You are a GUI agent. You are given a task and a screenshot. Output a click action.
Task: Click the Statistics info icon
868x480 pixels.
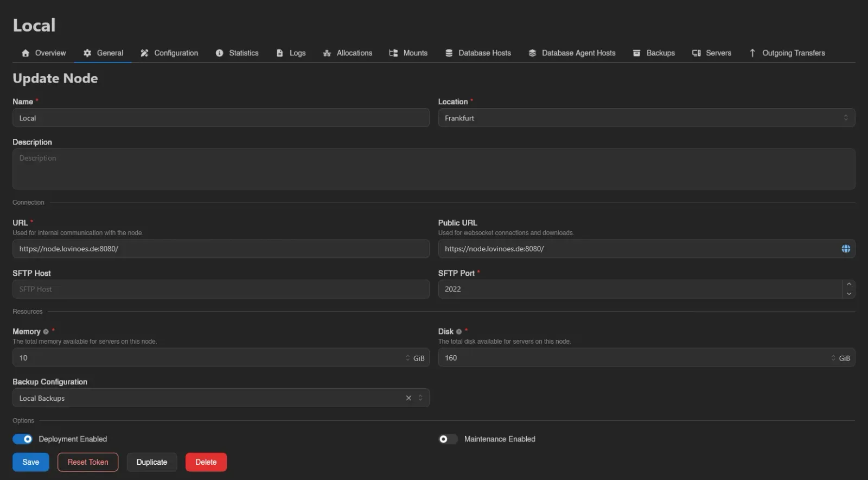[219, 53]
